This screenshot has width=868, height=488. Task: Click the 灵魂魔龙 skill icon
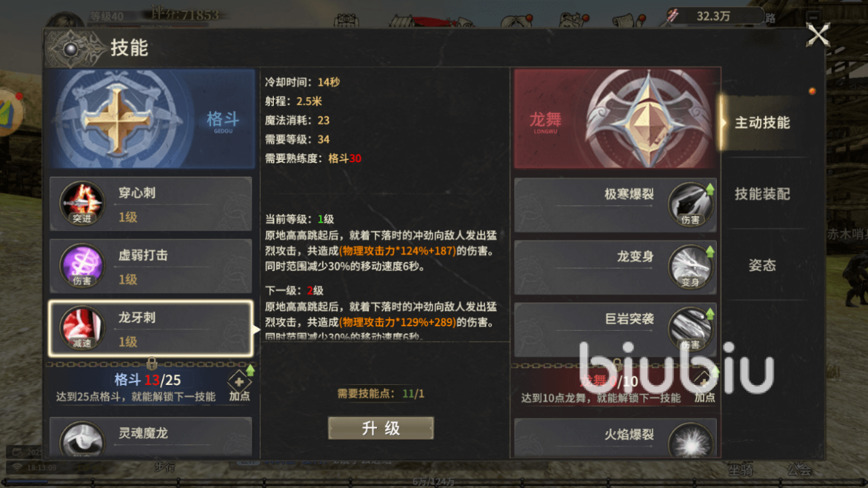point(82,441)
